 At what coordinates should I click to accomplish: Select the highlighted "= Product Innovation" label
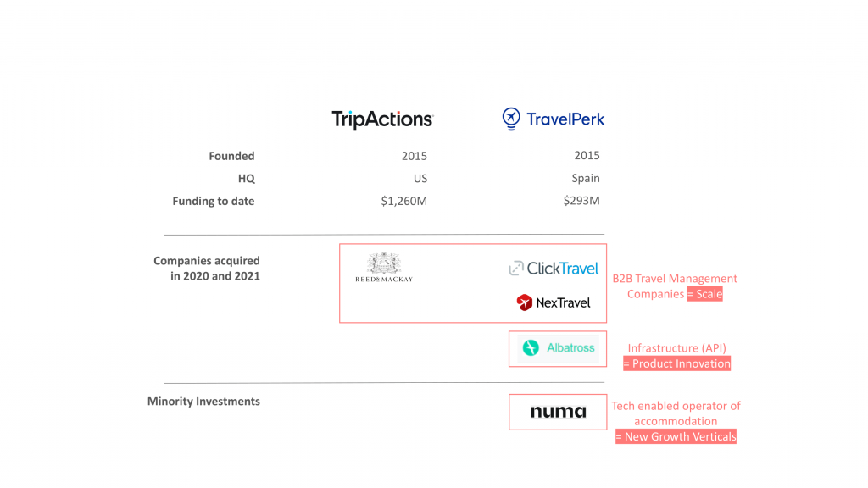click(676, 363)
